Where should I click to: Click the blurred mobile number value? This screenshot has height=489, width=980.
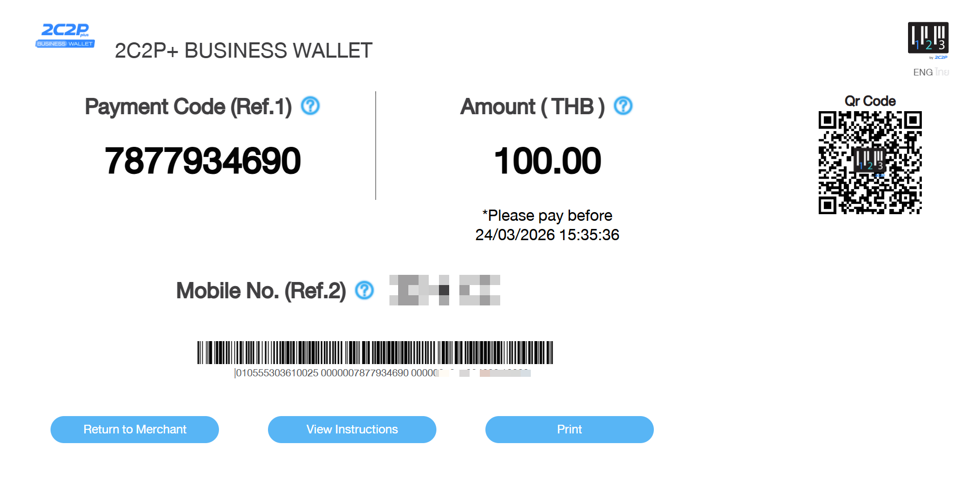[x=445, y=290]
